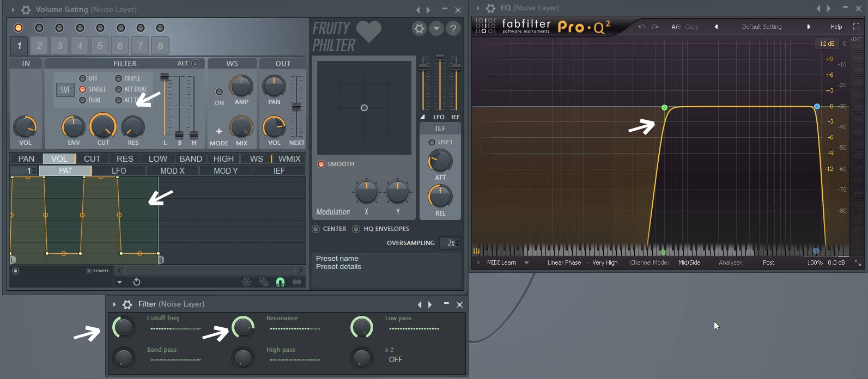Adjust the NEXT output slider

tap(296, 106)
